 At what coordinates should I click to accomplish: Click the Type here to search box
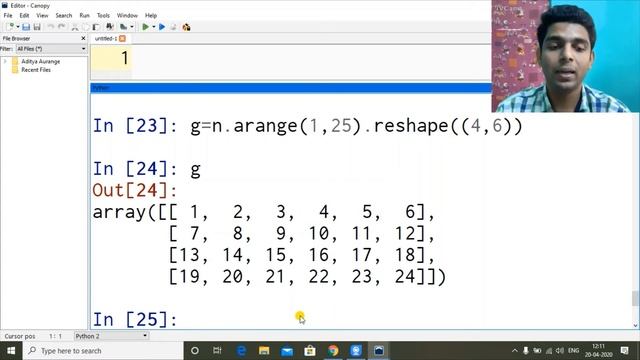click(x=103, y=351)
